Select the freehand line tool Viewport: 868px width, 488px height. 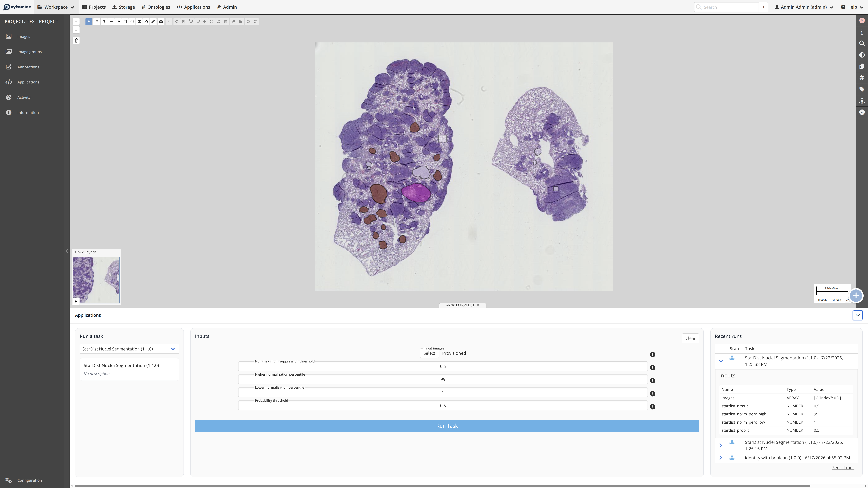point(118,22)
